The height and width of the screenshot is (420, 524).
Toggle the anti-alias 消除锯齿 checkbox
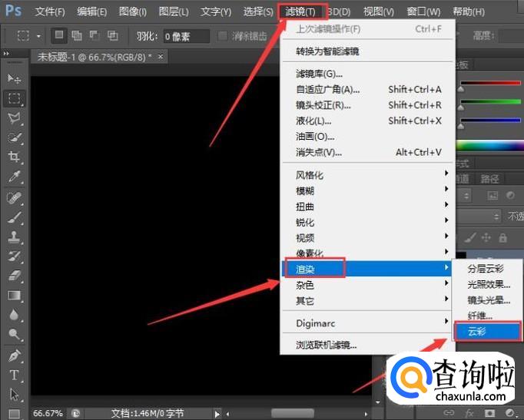[x=222, y=35]
